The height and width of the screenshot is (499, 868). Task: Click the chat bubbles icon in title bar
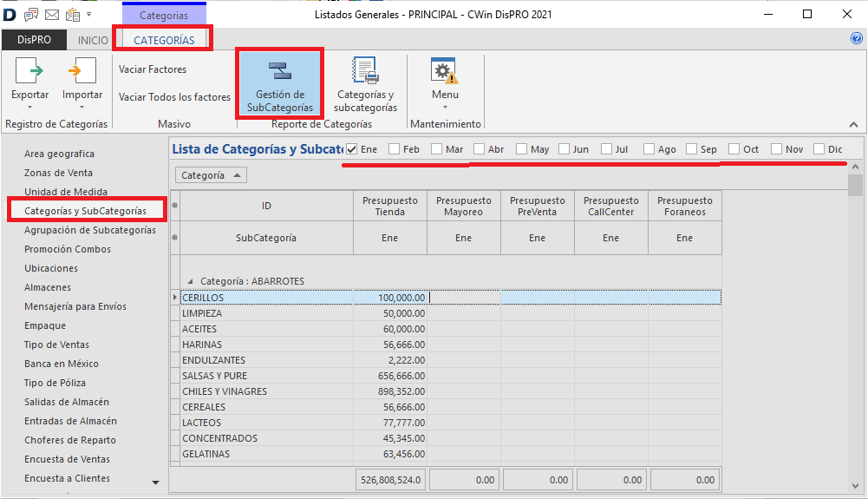pyautogui.click(x=31, y=14)
